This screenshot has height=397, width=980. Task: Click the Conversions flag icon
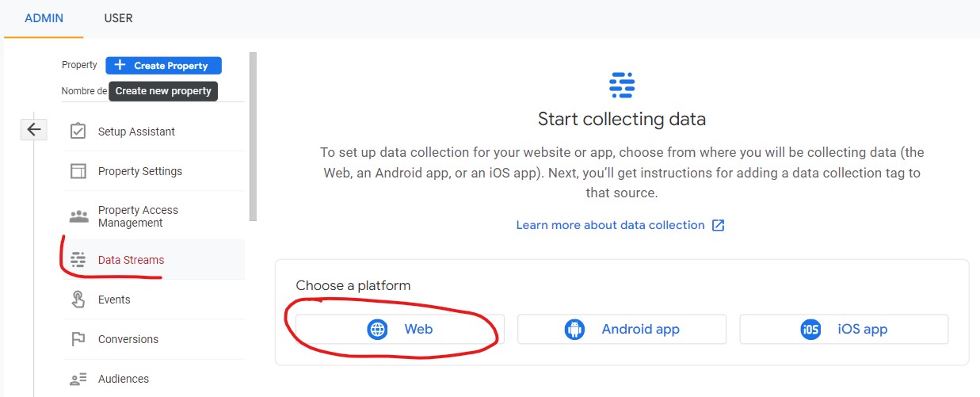click(x=78, y=339)
